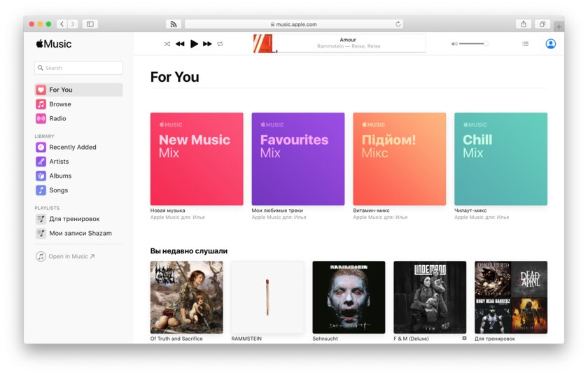The image size is (588, 375).
Task: Open Radio in the sidebar
Action: [x=78, y=118]
